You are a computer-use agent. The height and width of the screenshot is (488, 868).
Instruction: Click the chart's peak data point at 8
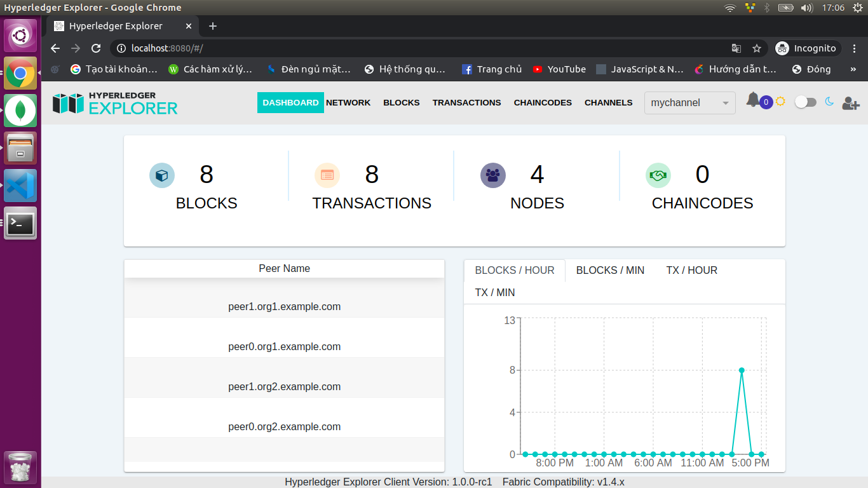[x=742, y=370]
